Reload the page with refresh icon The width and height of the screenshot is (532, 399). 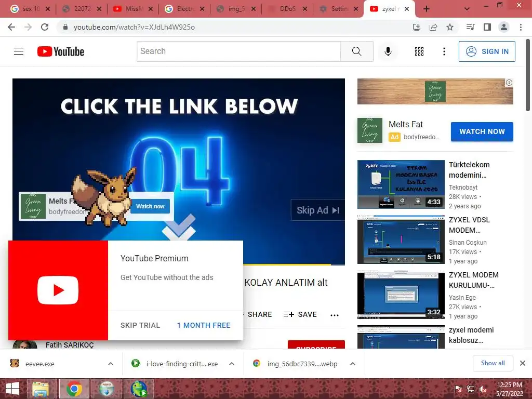point(45,27)
